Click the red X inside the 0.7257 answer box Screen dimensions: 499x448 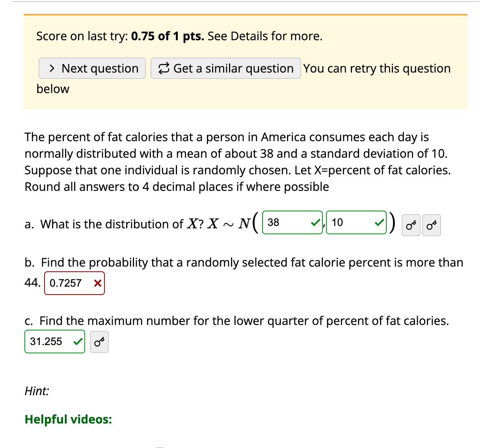pyautogui.click(x=97, y=283)
